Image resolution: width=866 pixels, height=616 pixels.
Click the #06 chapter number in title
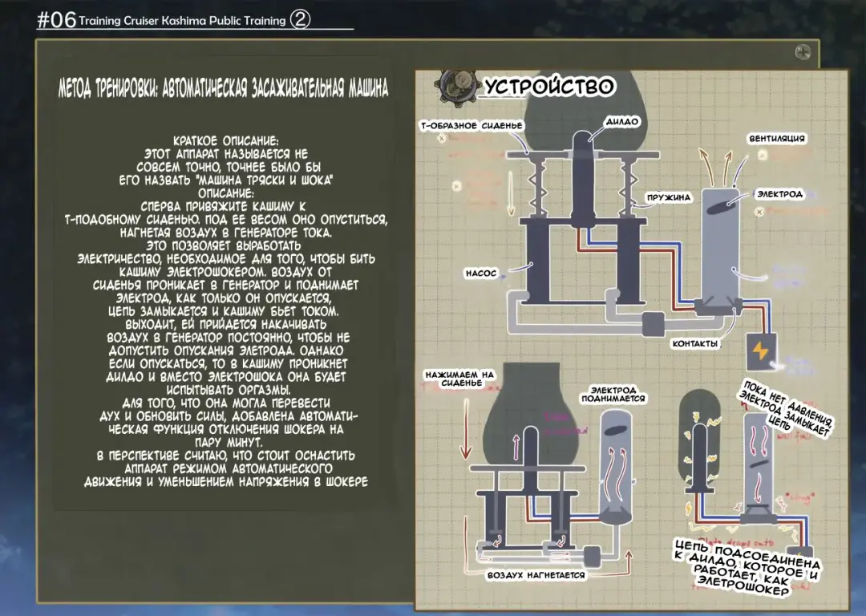pos(56,21)
